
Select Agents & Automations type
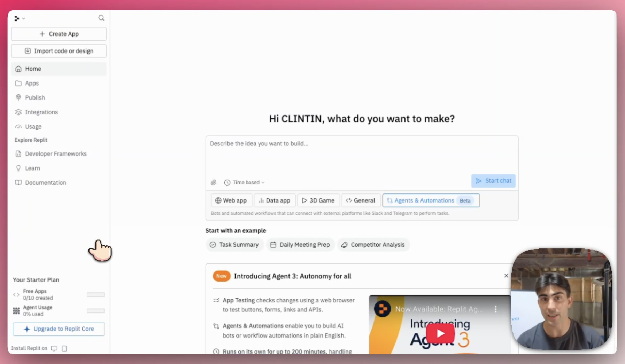(x=431, y=200)
